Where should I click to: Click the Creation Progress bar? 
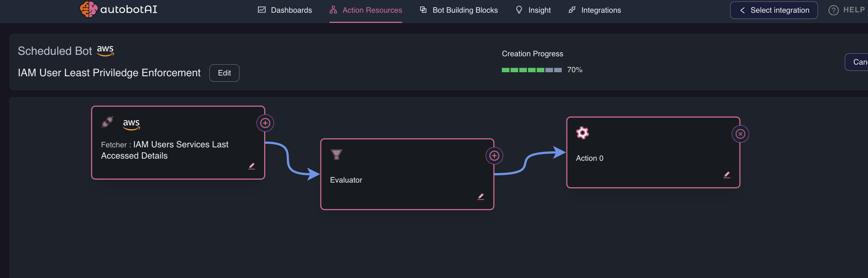532,70
